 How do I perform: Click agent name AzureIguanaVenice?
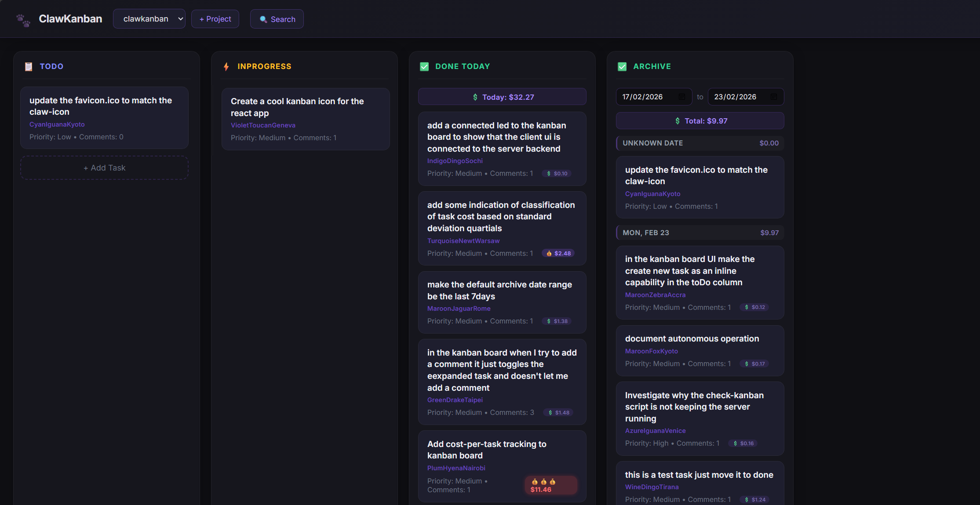pos(655,431)
